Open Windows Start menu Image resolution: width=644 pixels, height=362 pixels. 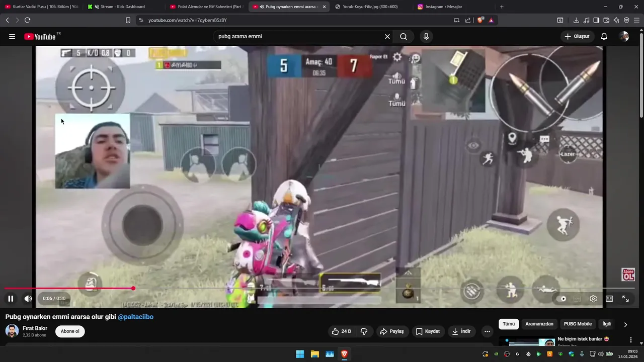(x=300, y=354)
